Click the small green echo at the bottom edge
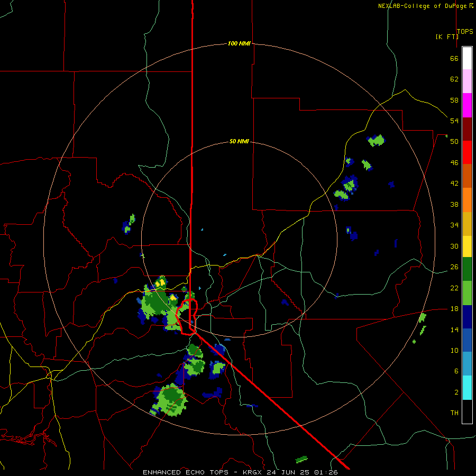Image resolution: width=476 pixels, height=476 pixels. tap(301, 459)
